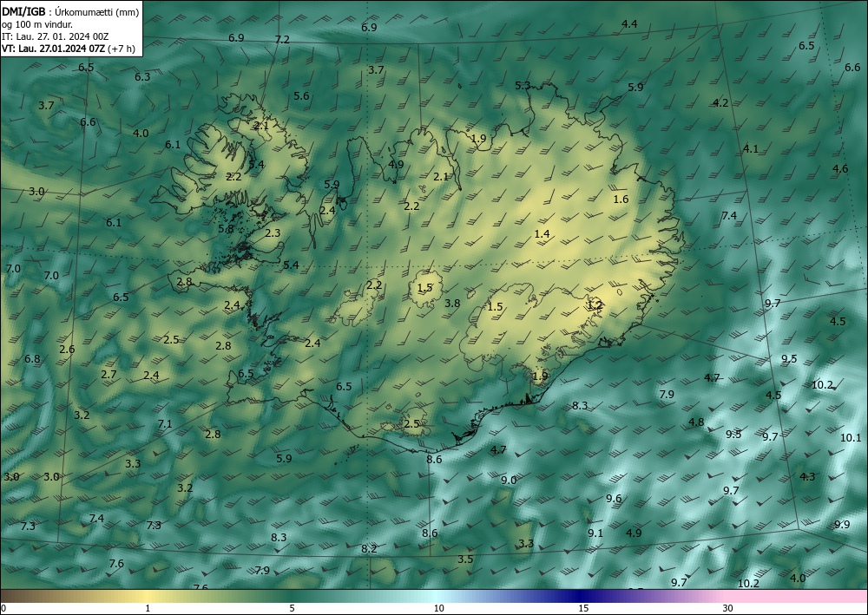This screenshot has height=615, width=868.
Task: Click the color scale label '5'
Action: [292, 608]
